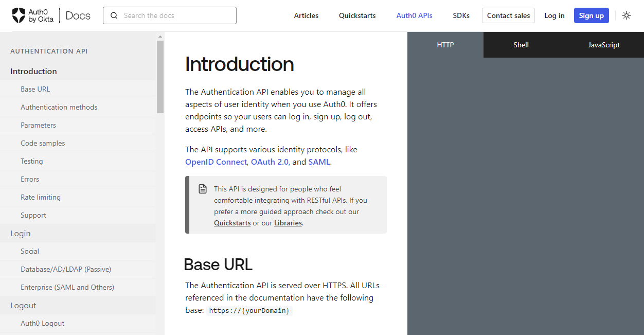
Task: Open the Quickstarts navigation item
Action: coord(357,15)
